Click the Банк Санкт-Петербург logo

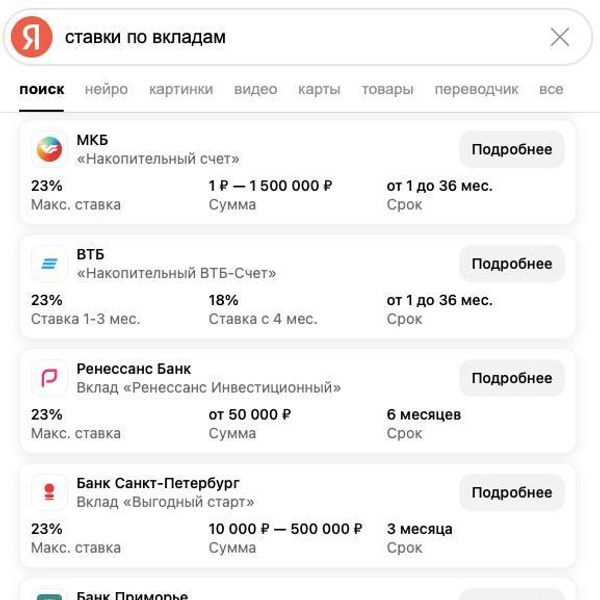49,492
